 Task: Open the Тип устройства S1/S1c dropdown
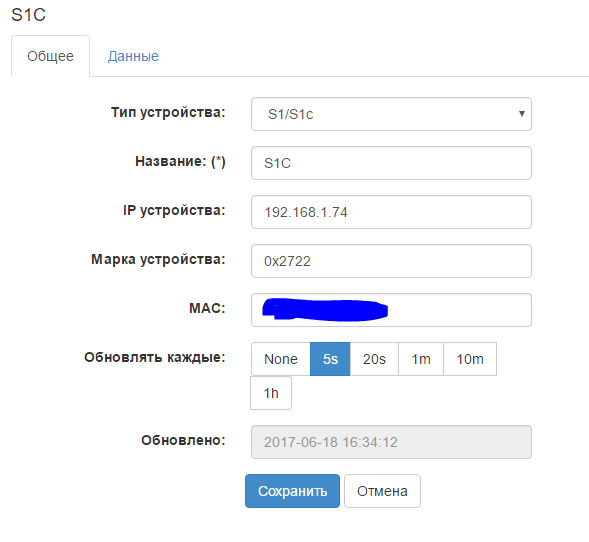(x=391, y=114)
